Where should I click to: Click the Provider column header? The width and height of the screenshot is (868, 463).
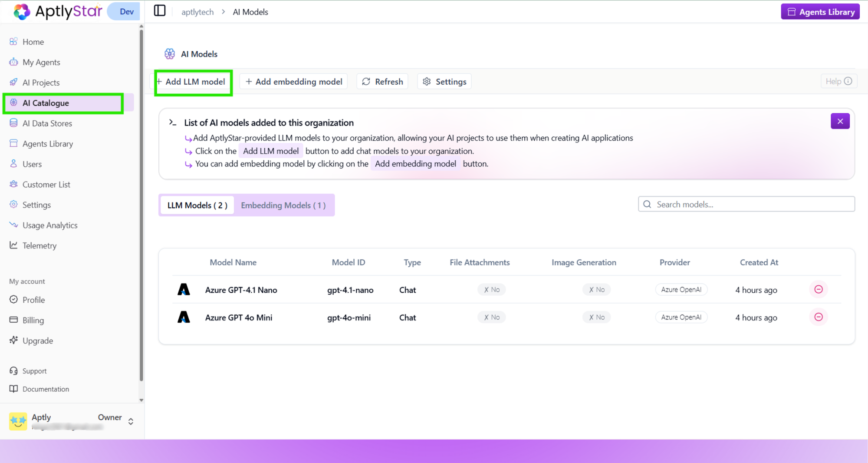coord(675,262)
